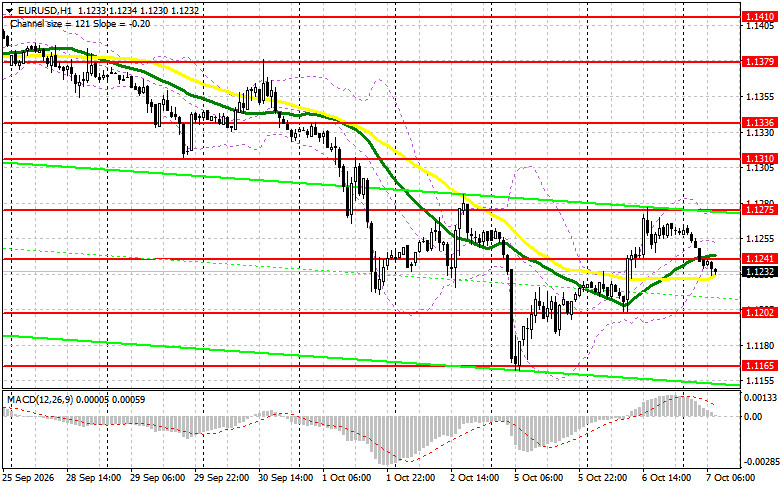Screen dimensions: 781x489
Task: Select the 1.1310 red price level label
Action: (x=760, y=159)
